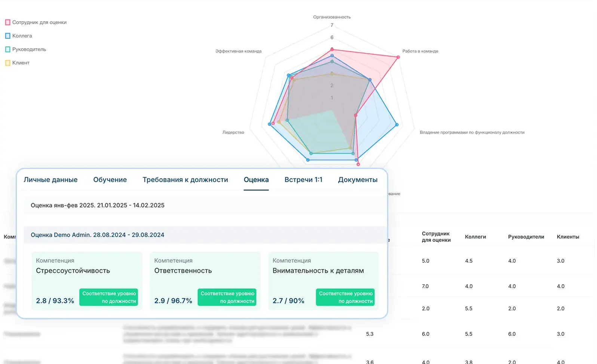Image resolution: width=597 pixels, height=364 pixels.
Task: Open the Документы tab
Action: (358, 180)
